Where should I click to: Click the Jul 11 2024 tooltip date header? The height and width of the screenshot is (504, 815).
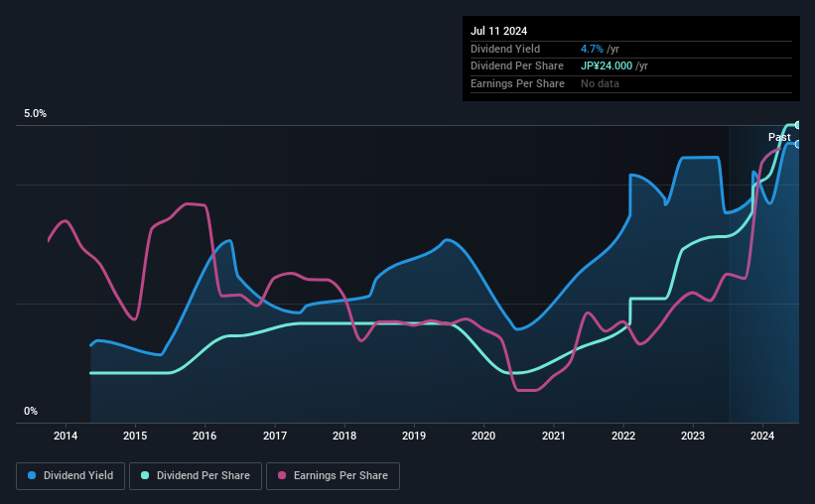click(499, 31)
